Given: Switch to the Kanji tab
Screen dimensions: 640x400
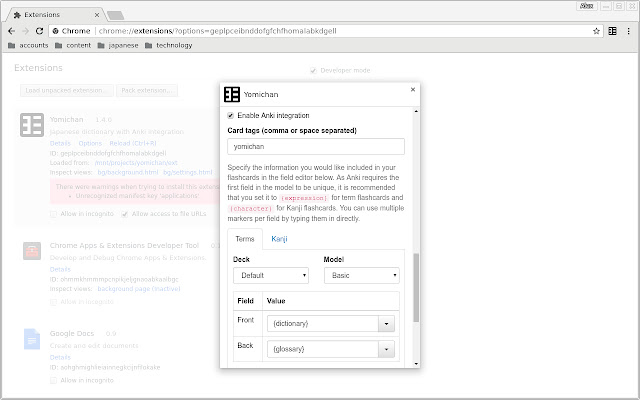Looking at the screenshot, I should [280, 239].
